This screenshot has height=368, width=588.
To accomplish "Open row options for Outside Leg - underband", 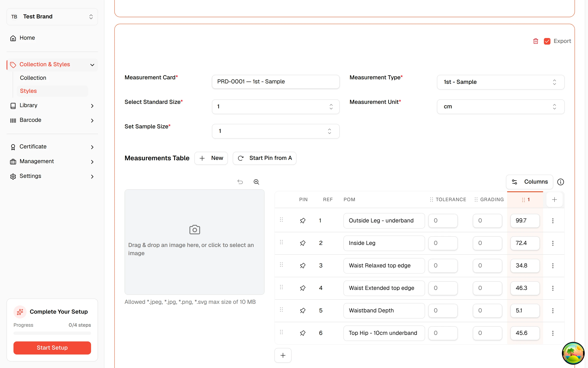I will click(553, 221).
